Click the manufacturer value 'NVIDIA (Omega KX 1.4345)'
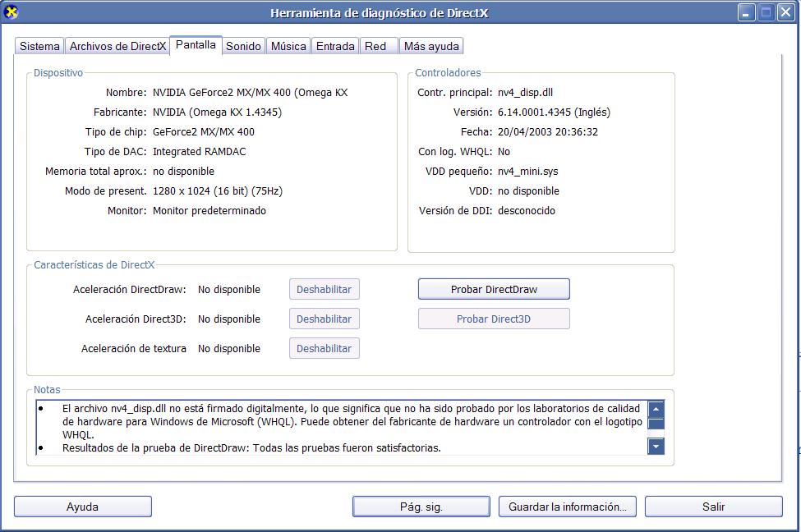The image size is (801, 532). click(217, 112)
